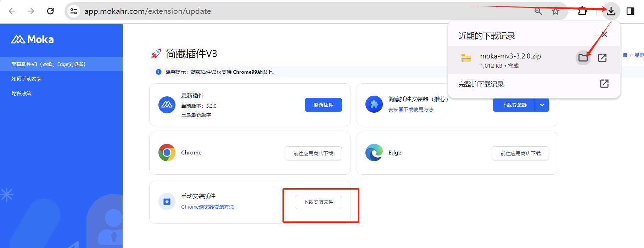Screen dimensions: 644x248
Task: Expand the 下载安装器 dropdown arrow
Action: 542,105
